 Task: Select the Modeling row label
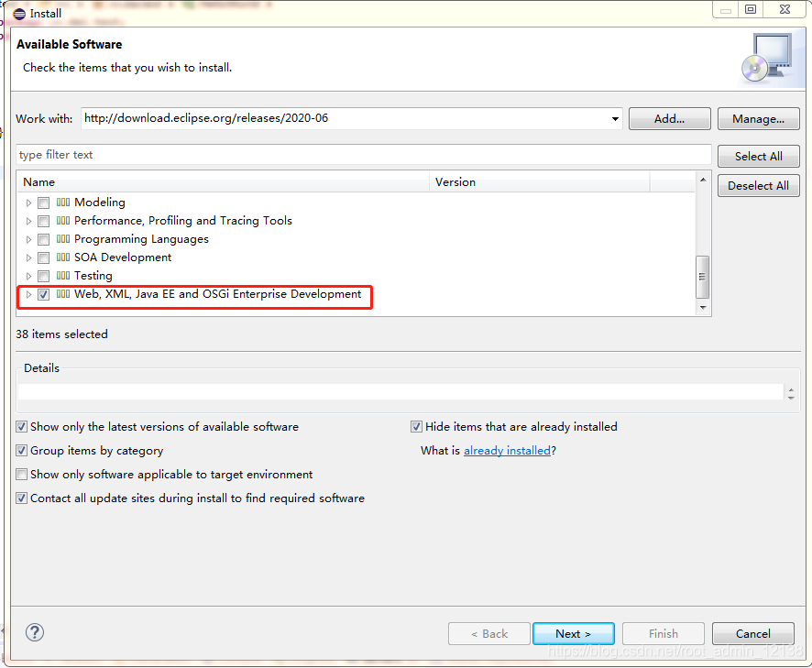(x=100, y=203)
